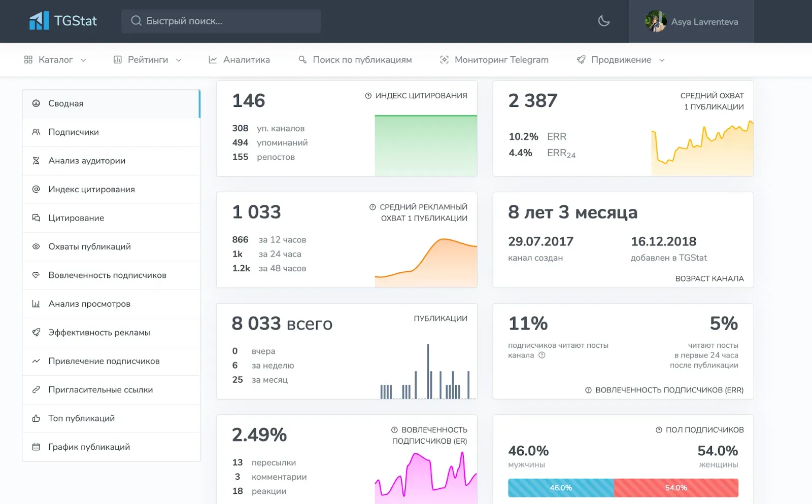The height and width of the screenshot is (504, 812).
Task: Expand the Каталог dropdown menu
Action: point(55,60)
